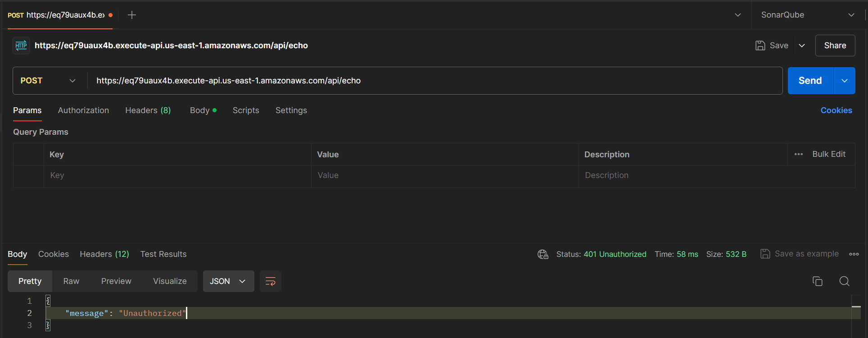
Task: Click the response vertical scrollbar
Action: pyautogui.click(x=856, y=315)
